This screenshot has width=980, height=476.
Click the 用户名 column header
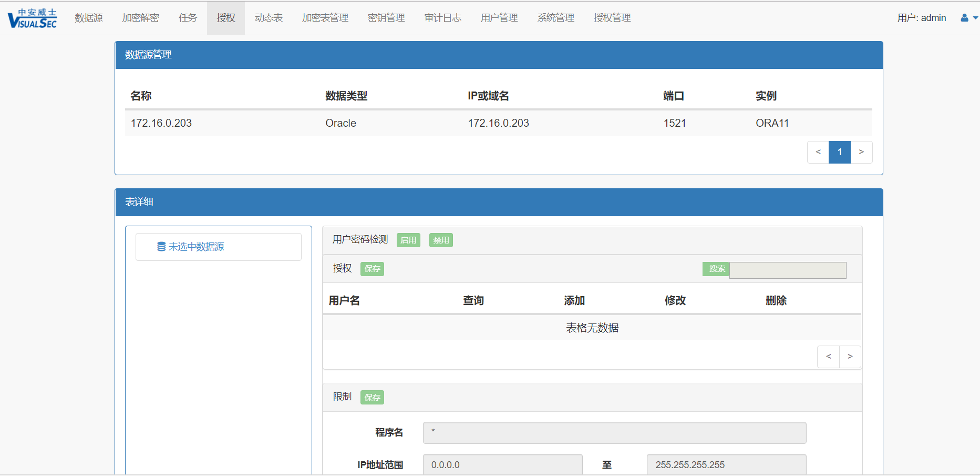point(344,300)
